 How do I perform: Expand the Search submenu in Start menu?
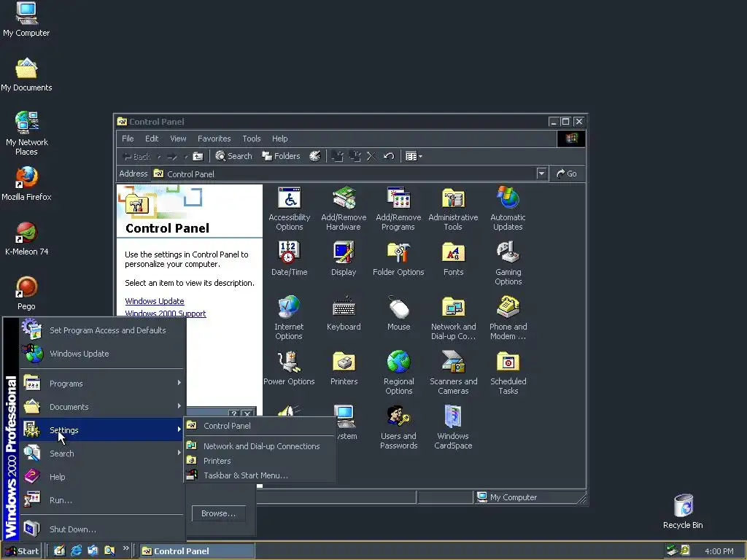pos(102,454)
